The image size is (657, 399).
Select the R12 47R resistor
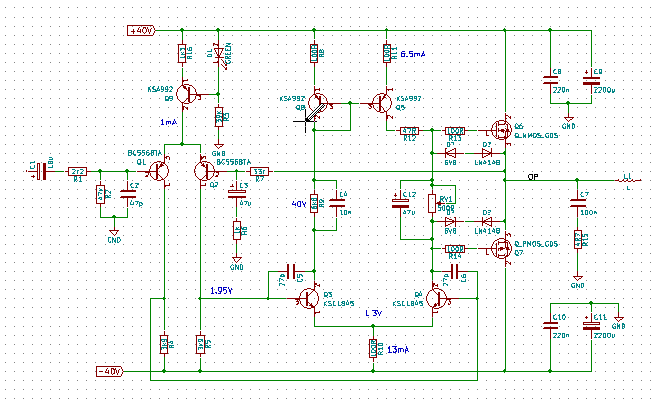click(x=409, y=131)
